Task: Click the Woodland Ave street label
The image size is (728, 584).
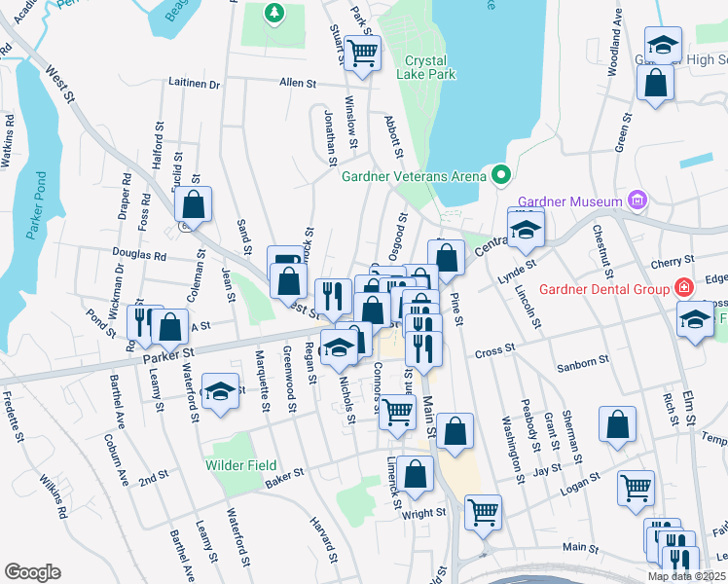Action: pyautogui.click(x=615, y=42)
